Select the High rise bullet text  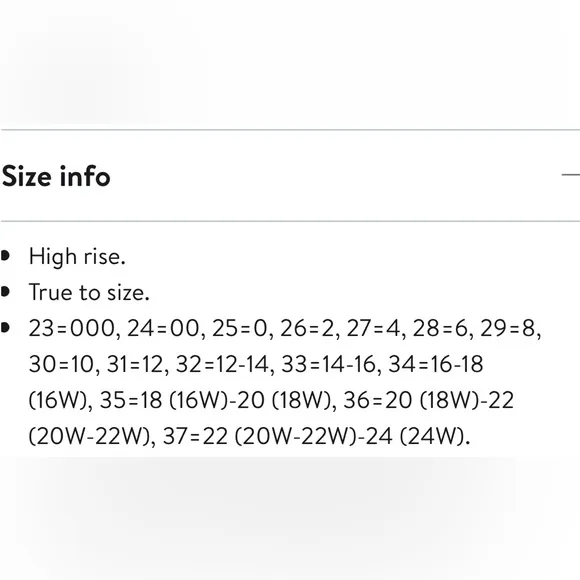77,256
